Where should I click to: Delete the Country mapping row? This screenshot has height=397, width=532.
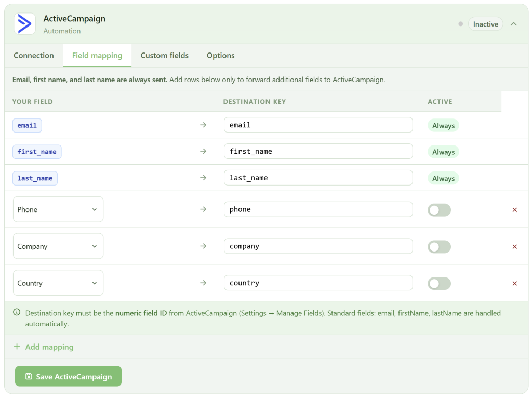(x=515, y=283)
